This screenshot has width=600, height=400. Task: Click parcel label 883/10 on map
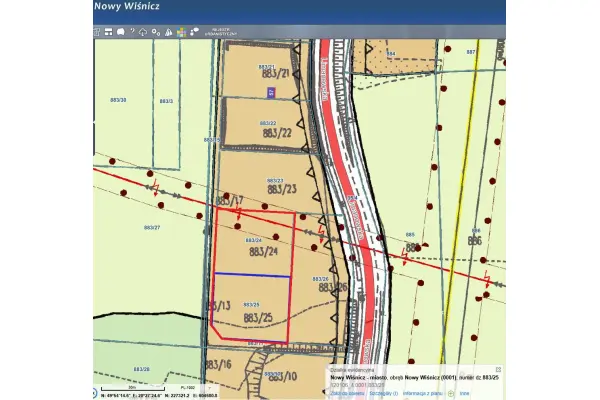[x=283, y=377]
